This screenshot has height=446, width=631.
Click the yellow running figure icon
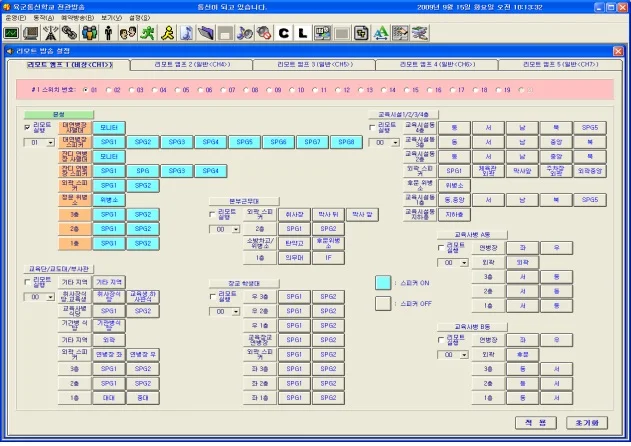tap(167, 33)
